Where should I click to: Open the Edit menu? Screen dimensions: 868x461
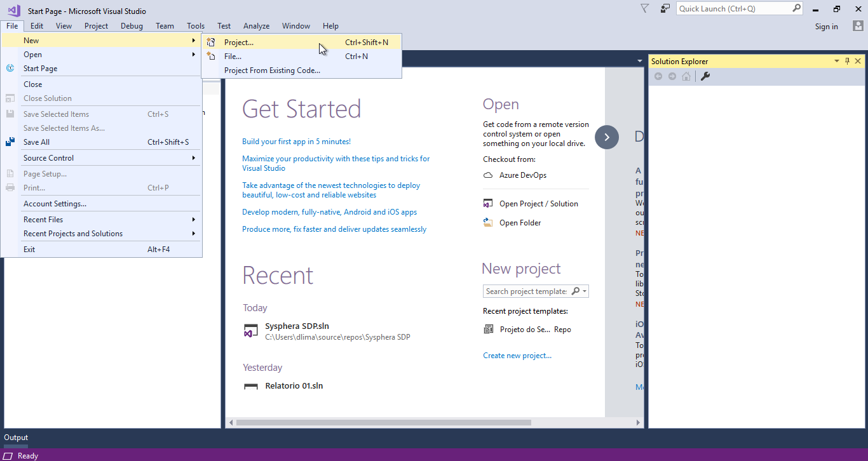(37, 26)
